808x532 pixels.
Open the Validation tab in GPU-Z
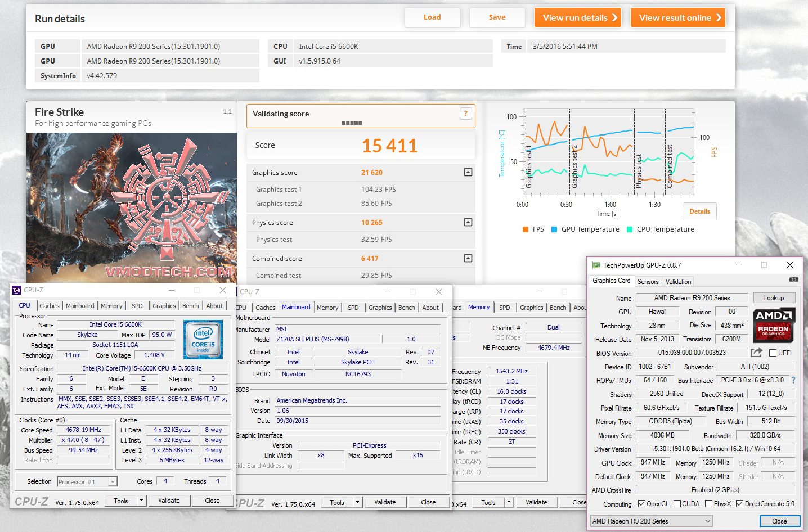point(678,281)
